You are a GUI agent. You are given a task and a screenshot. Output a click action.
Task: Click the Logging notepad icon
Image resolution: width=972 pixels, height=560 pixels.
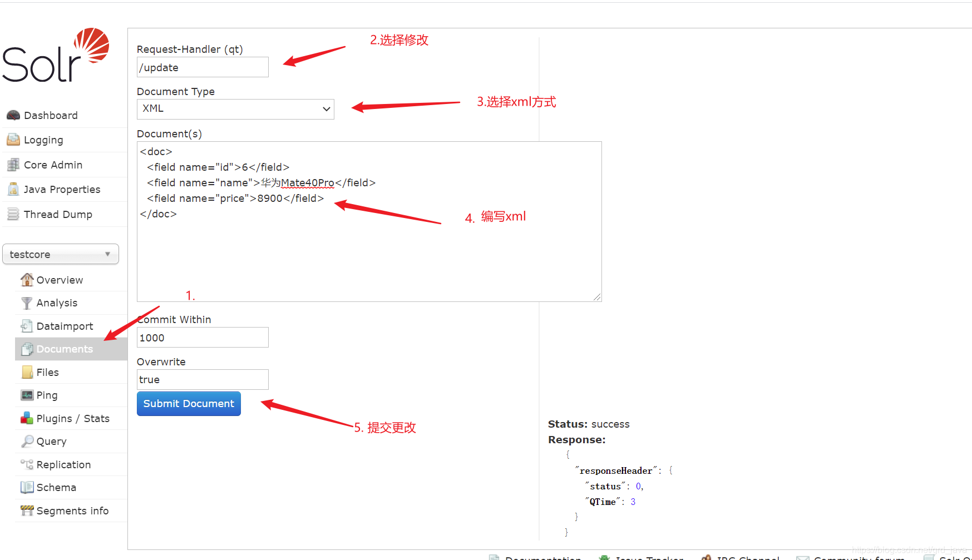(13, 140)
